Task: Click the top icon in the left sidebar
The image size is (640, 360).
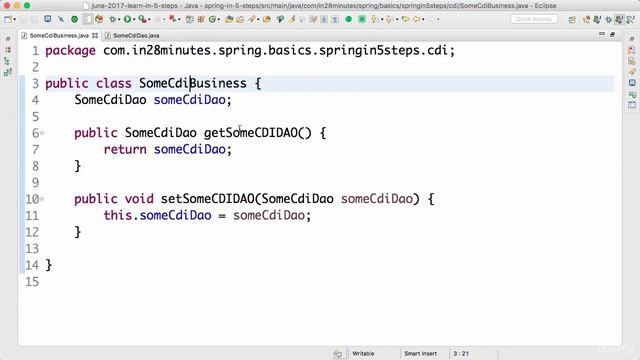Action: coord(8,39)
